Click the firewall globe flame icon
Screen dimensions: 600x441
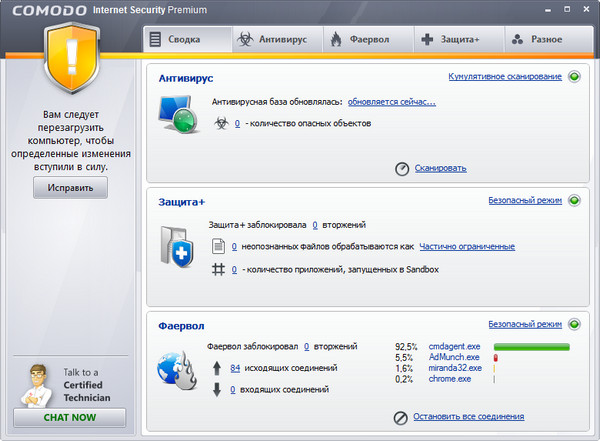tap(176, 369)
